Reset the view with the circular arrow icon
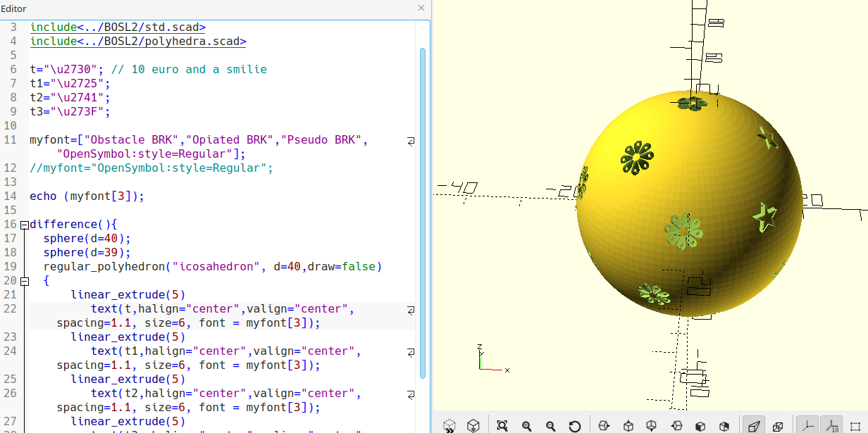 (x=575, y=426)
